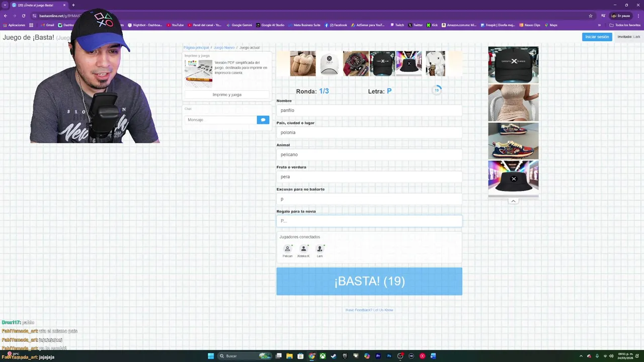Click the chat Mensaje input

coord(220,120)
